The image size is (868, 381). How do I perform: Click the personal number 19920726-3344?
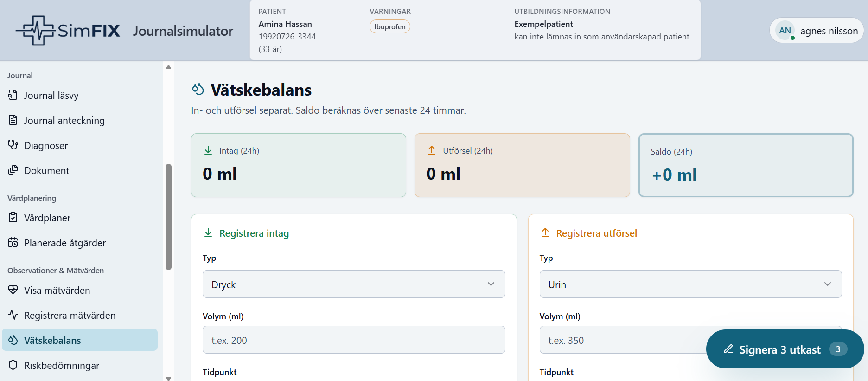pyautogui.click(x=287, y=37)
